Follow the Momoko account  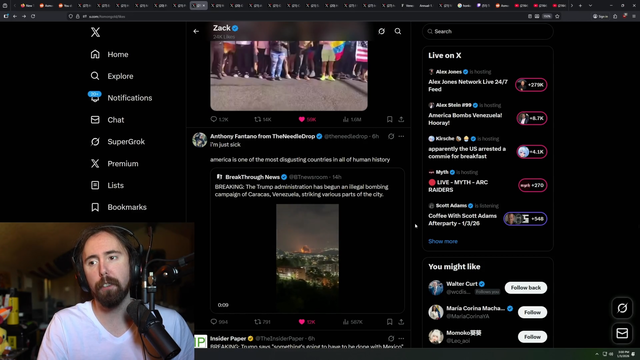(x=532, y=337)
